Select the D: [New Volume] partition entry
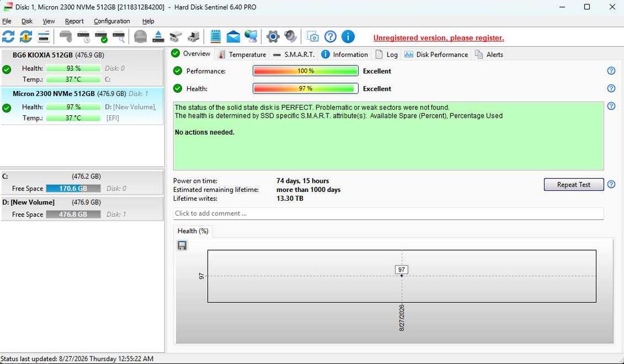Image resolution: width=624 pixels, height=364 pixels. click(x=82, y=208)
